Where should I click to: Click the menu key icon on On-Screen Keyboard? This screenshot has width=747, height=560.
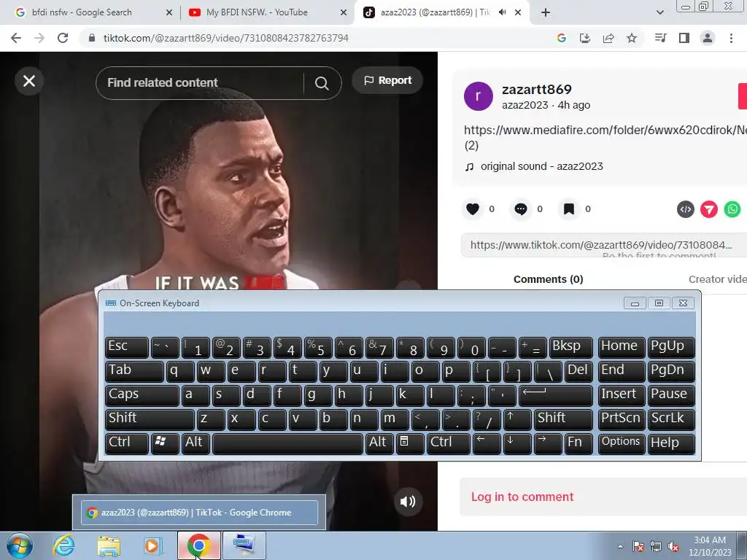[409, 443]
